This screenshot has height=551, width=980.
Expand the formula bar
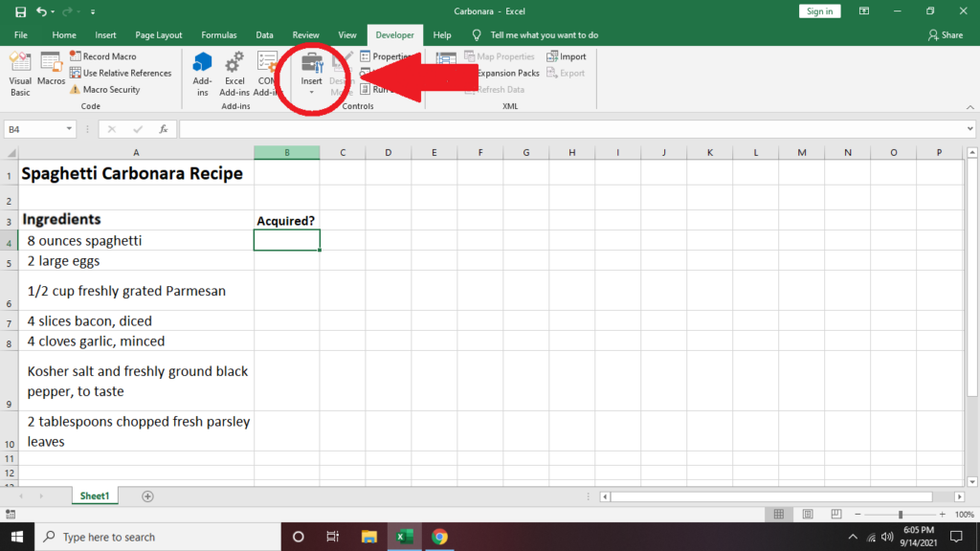tap(970, 129)
